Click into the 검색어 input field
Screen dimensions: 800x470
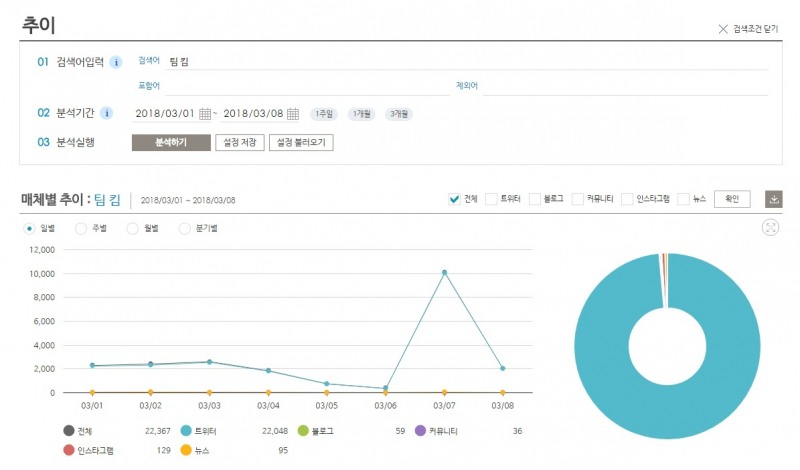[467, 62]
